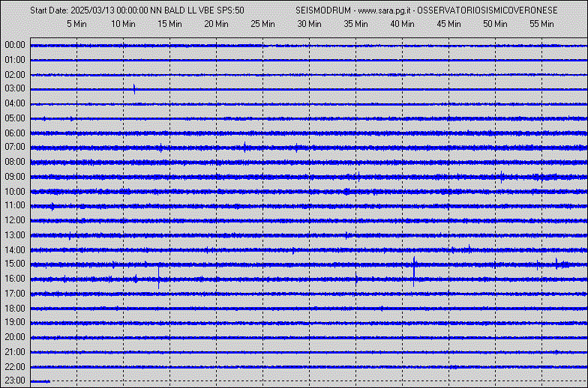Click the 09:00 hour label
The width and height of the screenshot is (588, 388).
point(15,177)
